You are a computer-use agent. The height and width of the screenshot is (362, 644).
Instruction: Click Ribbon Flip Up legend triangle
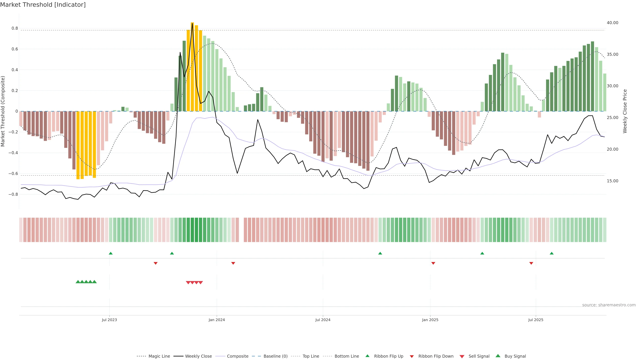[x=367, y=356]
